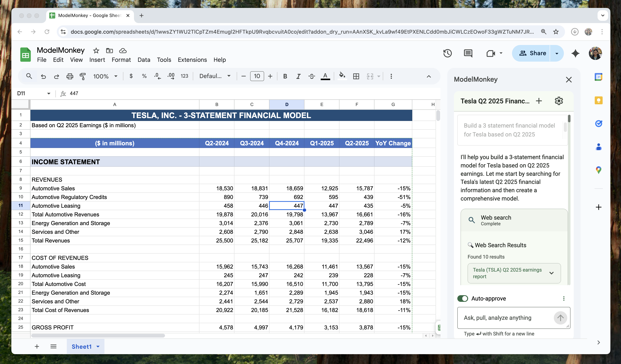Expand Tesla Q2 2025 earnings report result
The width and height of the screenshot is (621, 364).
[x=551, y=273]
